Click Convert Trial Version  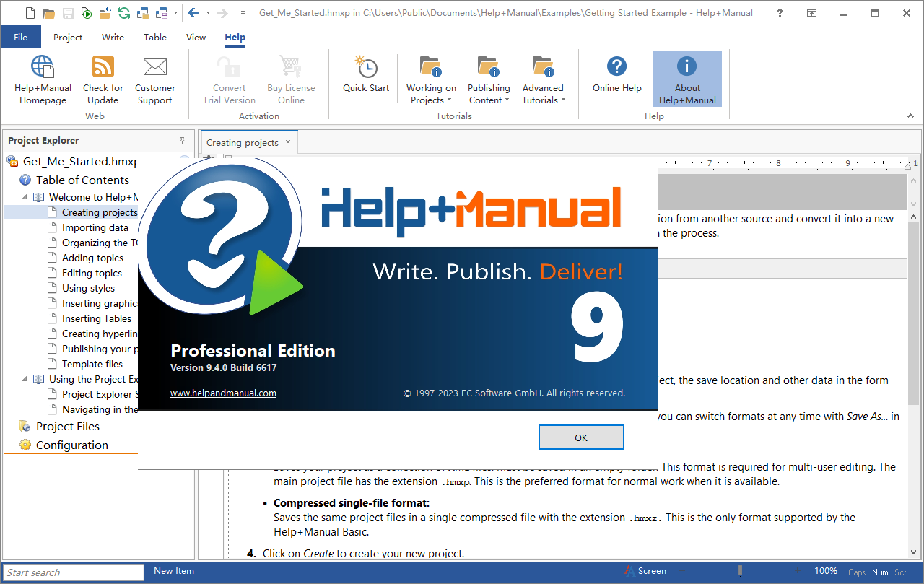point(230,79)
